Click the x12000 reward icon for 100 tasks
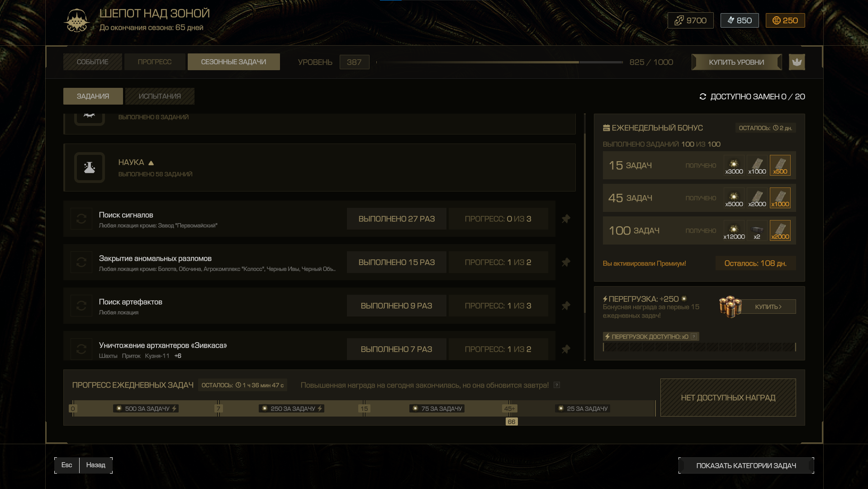The width and height of the screenshot is (868, 489). 734,230
